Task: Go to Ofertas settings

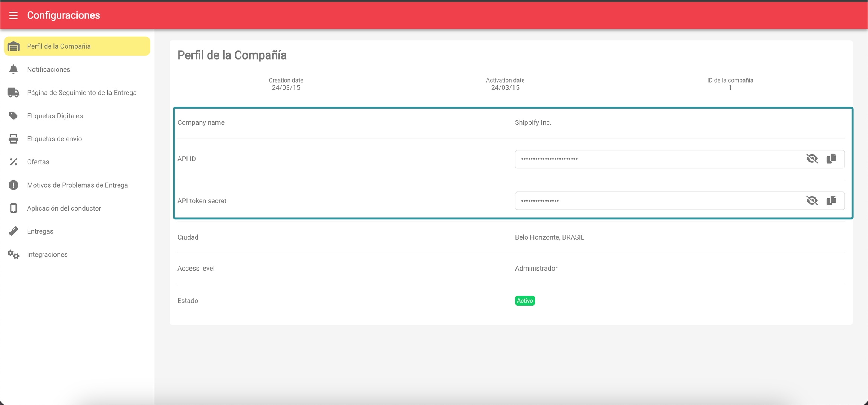Action: 38,162
